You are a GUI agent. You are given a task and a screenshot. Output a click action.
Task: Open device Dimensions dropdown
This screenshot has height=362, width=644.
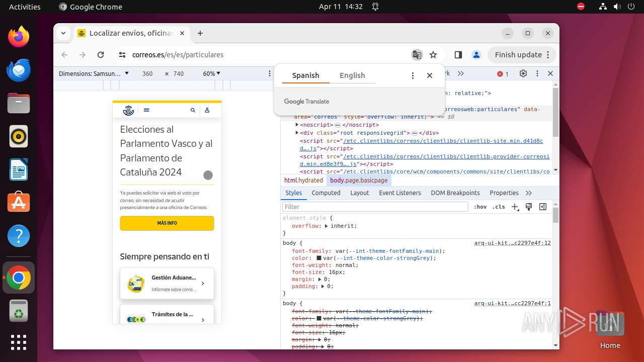pos(94,73)
